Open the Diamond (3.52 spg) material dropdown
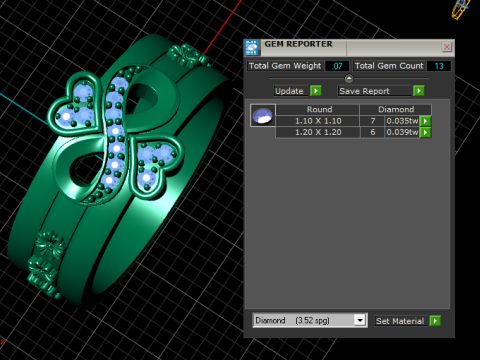 310,320
